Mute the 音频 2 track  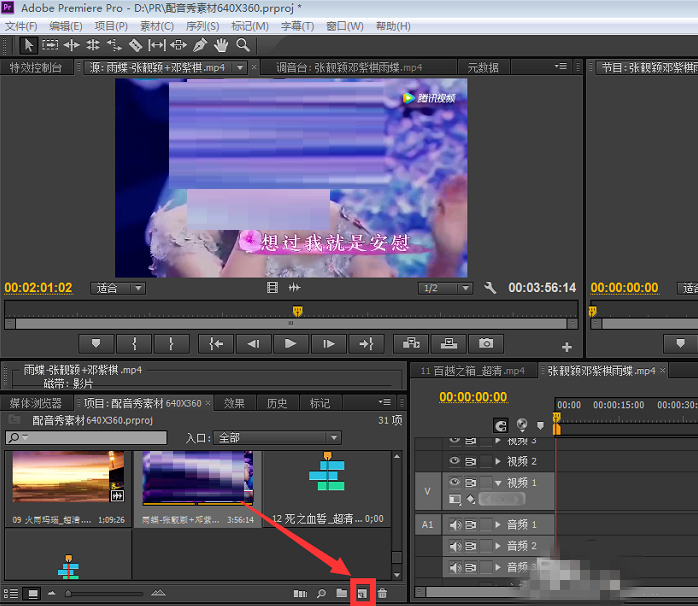[455, 546]
